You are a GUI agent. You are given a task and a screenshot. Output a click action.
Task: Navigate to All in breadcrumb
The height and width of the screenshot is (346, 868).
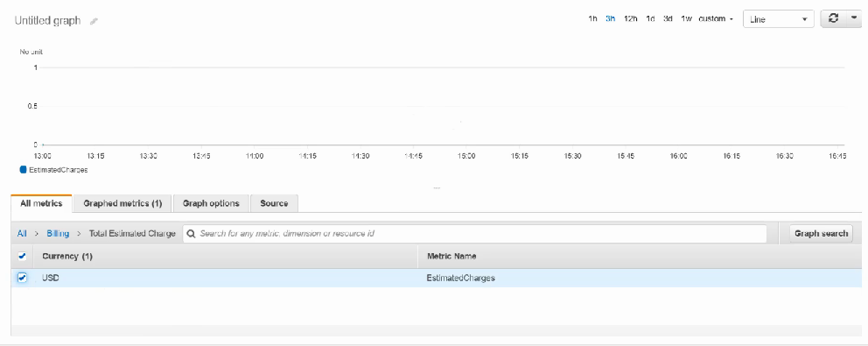pos(22,233)
